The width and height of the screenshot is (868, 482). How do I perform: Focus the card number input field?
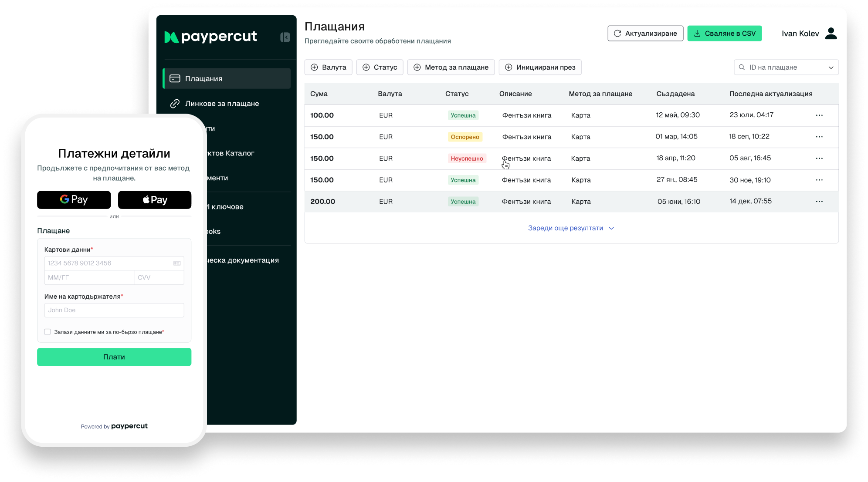tap(114, 263)
